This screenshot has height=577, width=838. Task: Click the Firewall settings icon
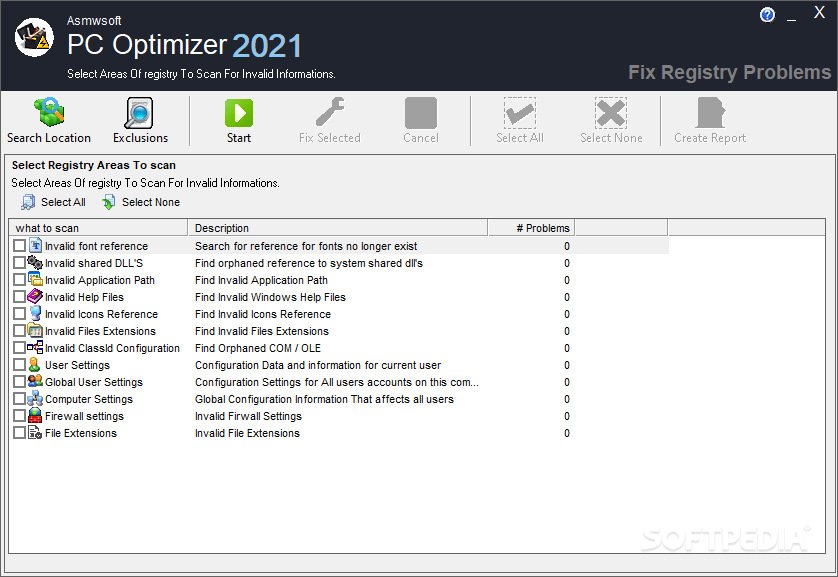(x=35, y=416)
